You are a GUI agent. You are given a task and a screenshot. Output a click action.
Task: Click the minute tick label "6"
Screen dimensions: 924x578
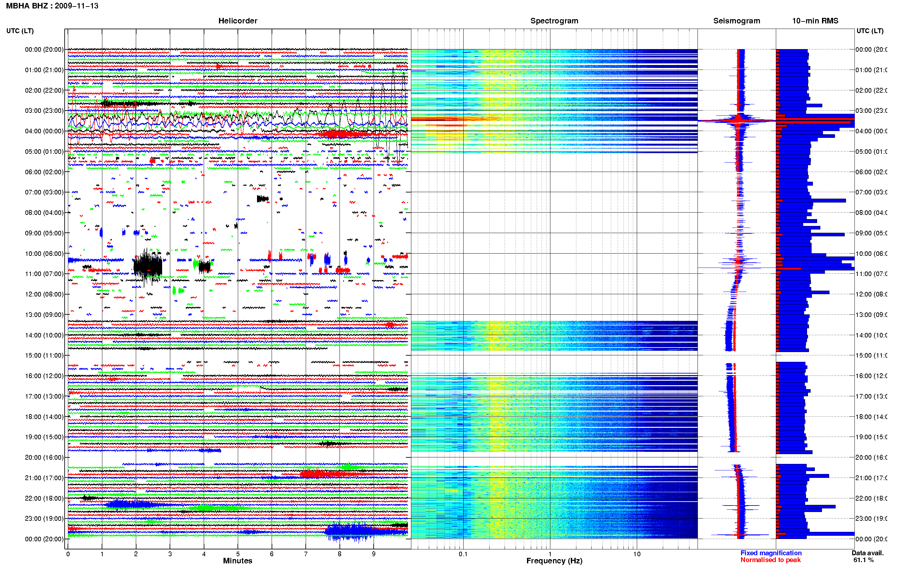click(x=272, y=554)
